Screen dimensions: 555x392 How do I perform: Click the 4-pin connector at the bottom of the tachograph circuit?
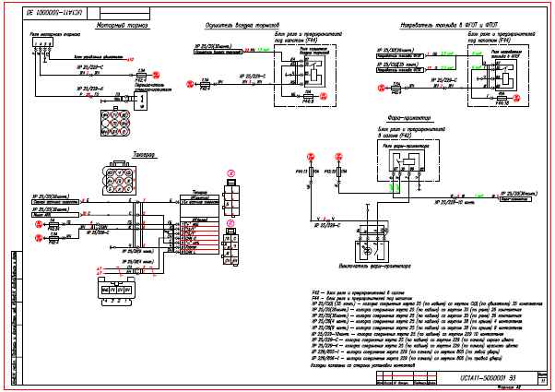116,291
